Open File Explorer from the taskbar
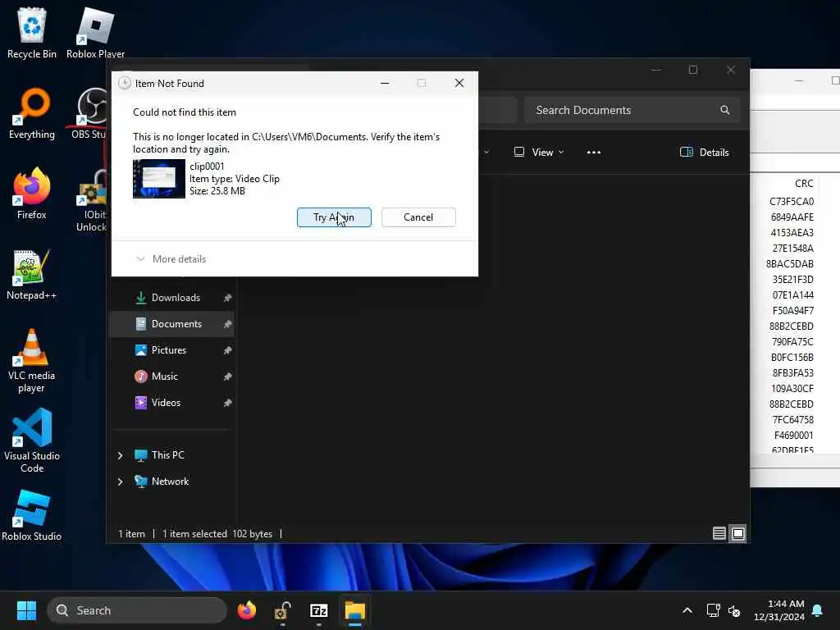 tap(354, 610)
